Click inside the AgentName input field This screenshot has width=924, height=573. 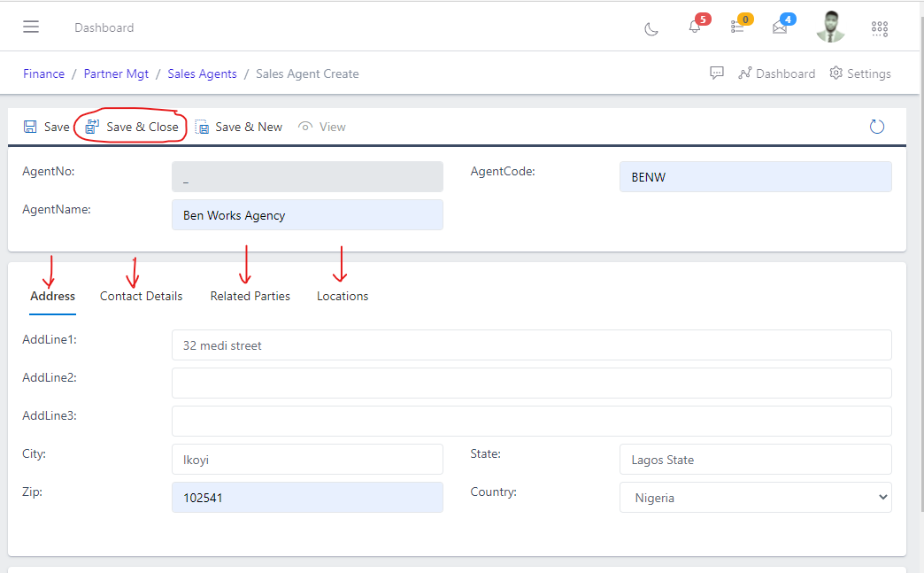click(307, 214)
